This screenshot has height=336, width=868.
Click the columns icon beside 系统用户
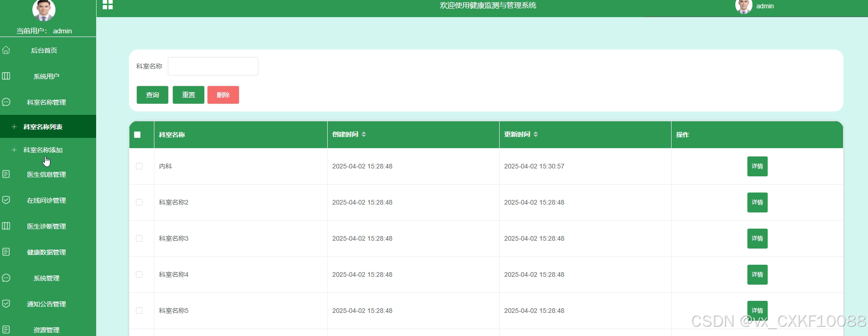pyautogui.click(x=6, y=76)
